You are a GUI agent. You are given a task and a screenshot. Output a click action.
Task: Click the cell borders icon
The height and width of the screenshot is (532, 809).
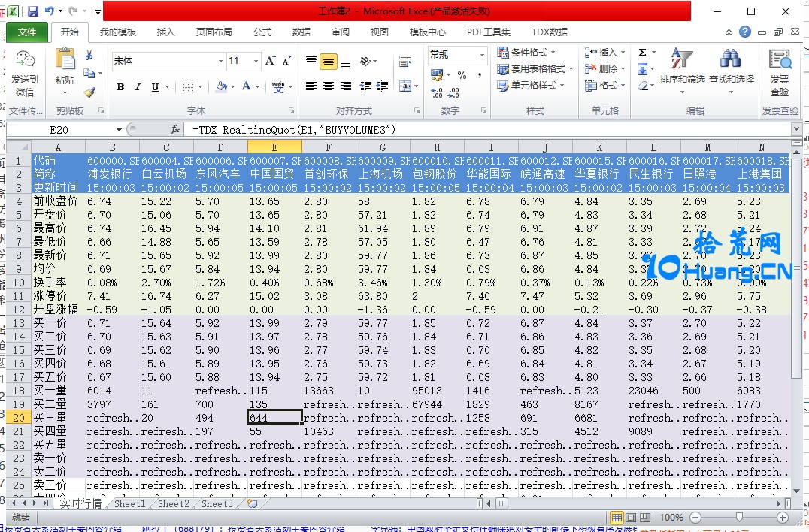pos(188,86)
